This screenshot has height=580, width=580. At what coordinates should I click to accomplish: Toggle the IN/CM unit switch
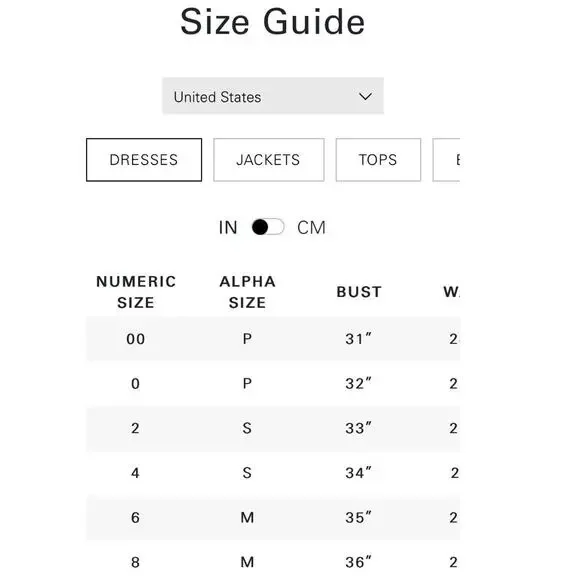click(268, 227)
